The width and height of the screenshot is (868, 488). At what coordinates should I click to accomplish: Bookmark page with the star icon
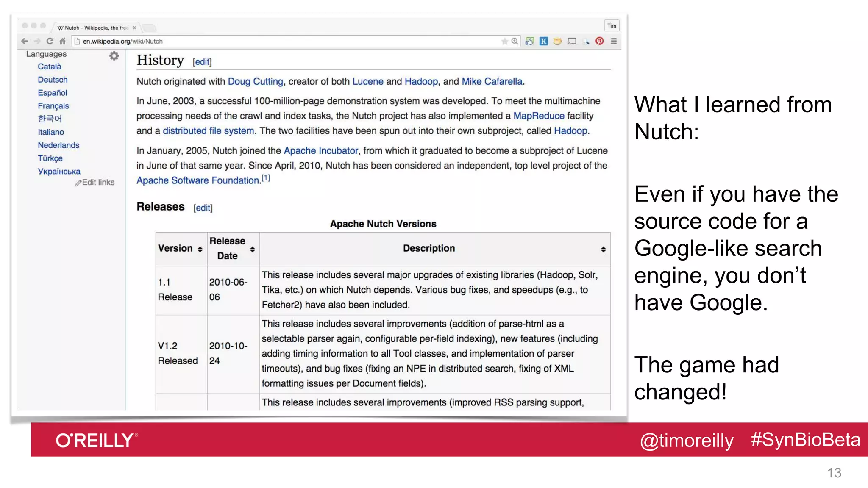click(504, 41)
